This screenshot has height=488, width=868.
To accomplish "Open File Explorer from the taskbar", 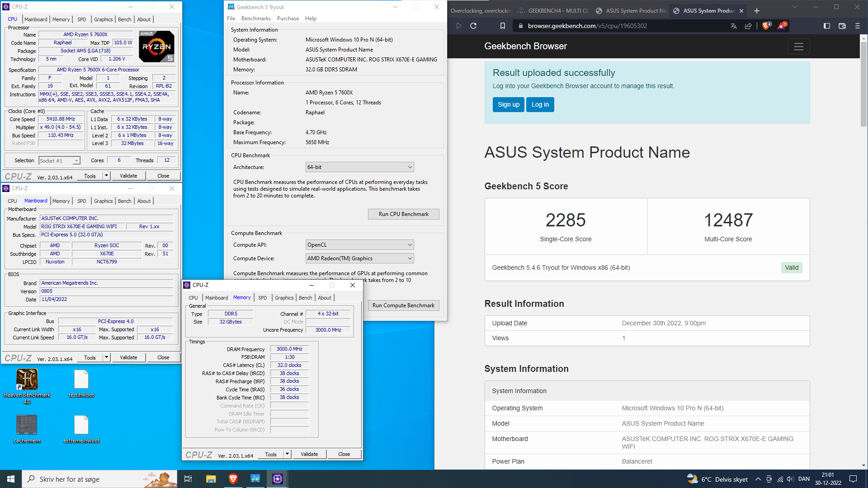I will click(x=211, y=479).
